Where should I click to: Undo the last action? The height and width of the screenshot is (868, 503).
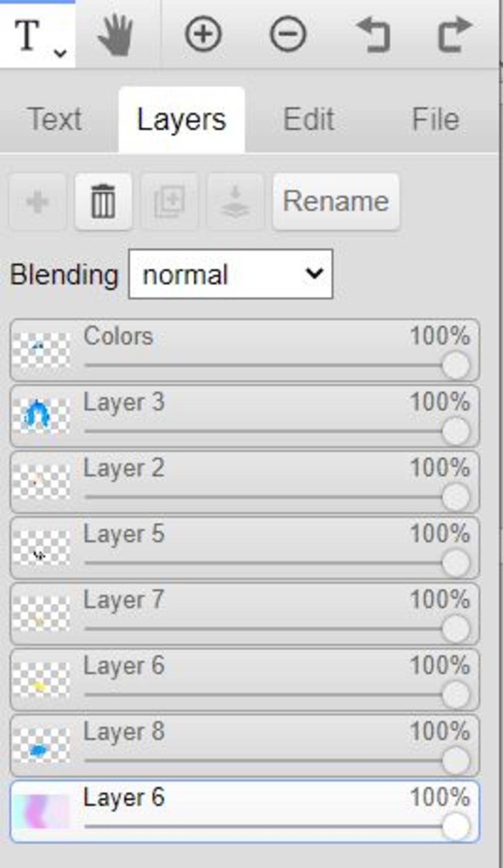(373, 34)
